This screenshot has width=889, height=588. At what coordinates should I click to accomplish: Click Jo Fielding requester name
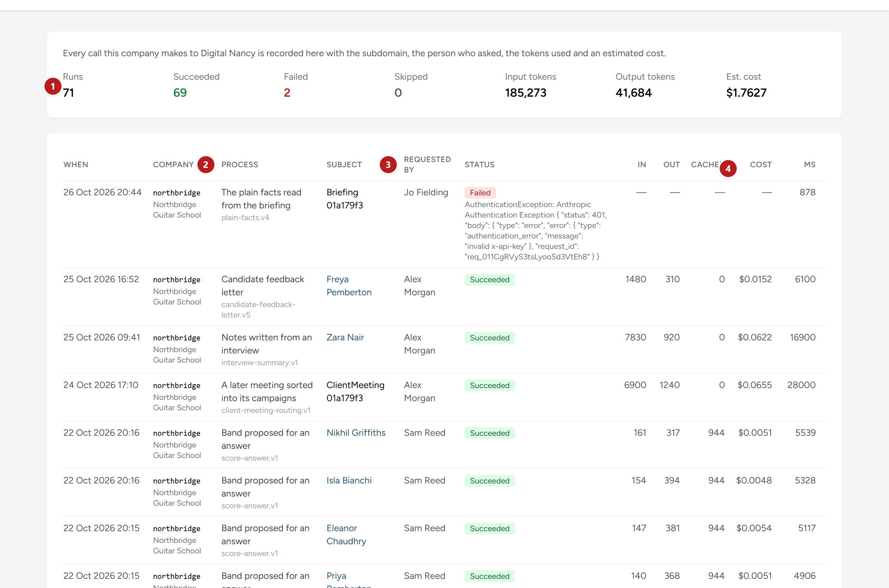tap(426, 192)
